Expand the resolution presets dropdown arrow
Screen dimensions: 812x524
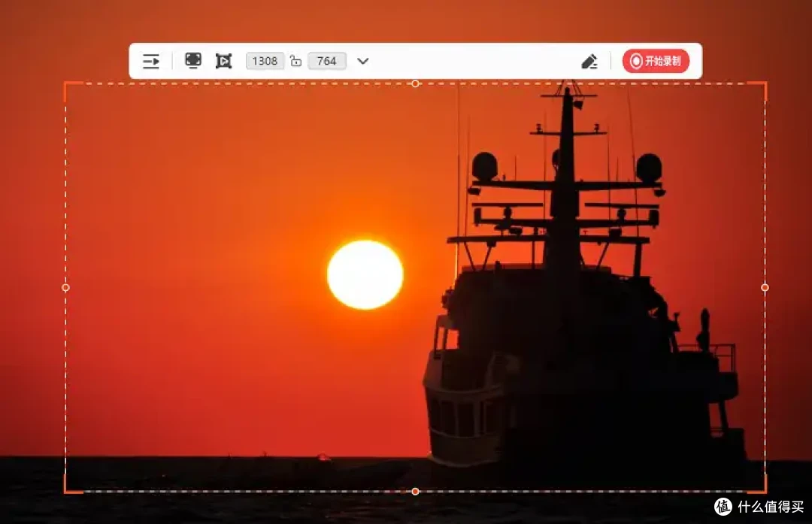363,61
